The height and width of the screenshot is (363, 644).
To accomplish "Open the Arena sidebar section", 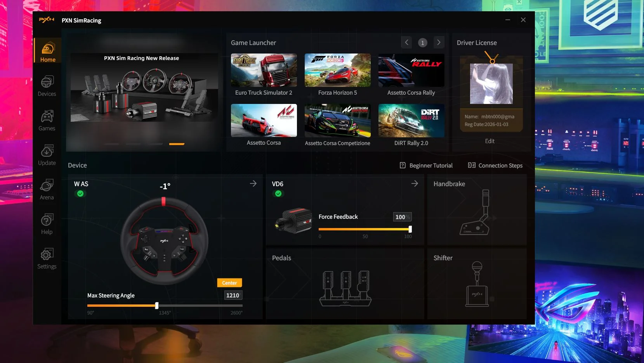I will click(47, 189).
